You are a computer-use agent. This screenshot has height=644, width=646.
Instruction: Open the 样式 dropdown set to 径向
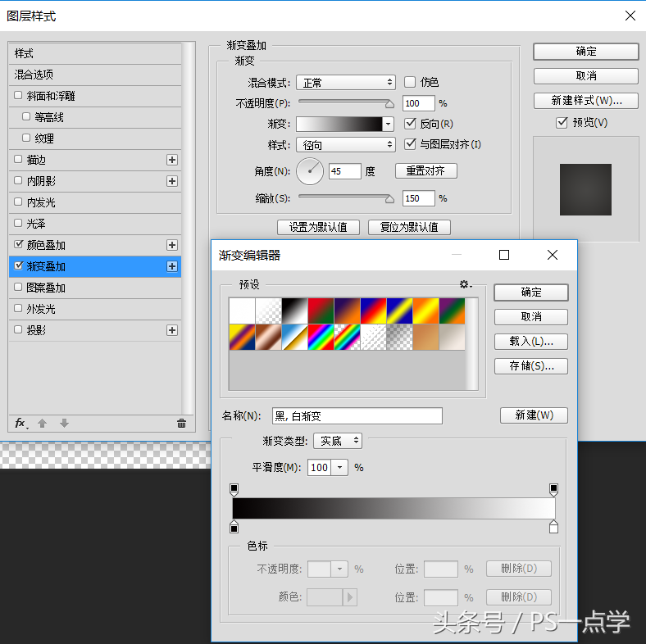[x=346, y=144]
